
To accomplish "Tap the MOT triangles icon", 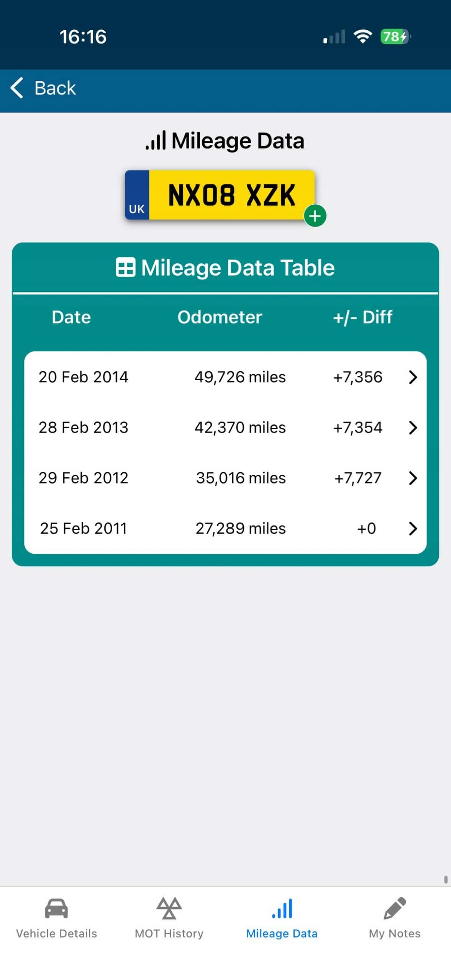I will 169,908.
